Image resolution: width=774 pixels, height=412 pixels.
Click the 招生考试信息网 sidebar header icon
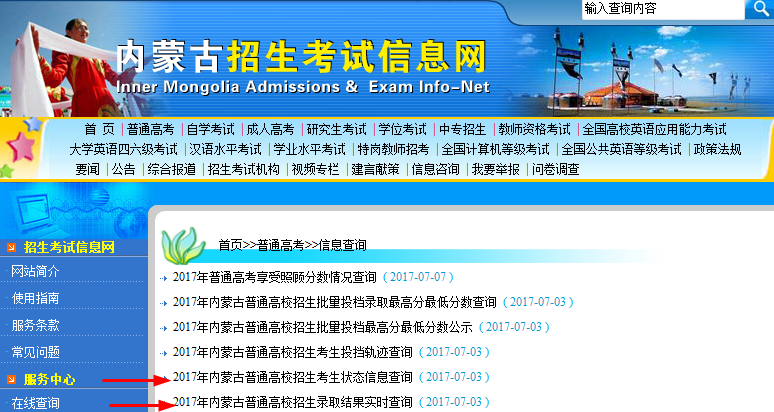[x=12, y=246]
